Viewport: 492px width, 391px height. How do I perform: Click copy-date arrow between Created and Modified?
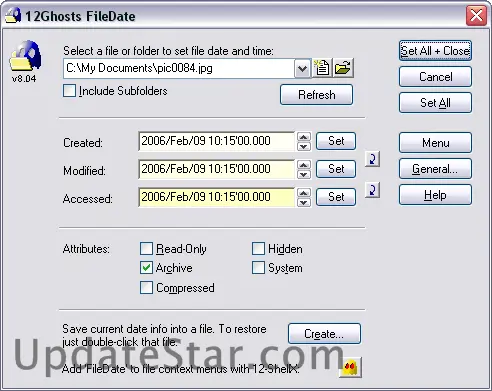(372, 159)
